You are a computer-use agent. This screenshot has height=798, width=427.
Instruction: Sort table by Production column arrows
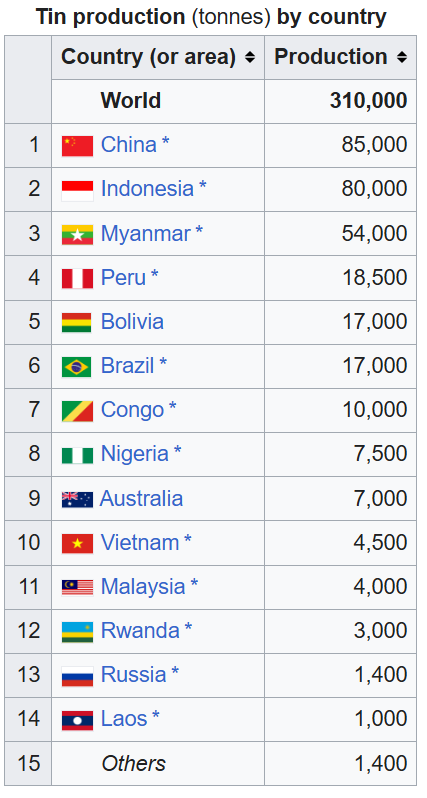(x=402, y=58)
